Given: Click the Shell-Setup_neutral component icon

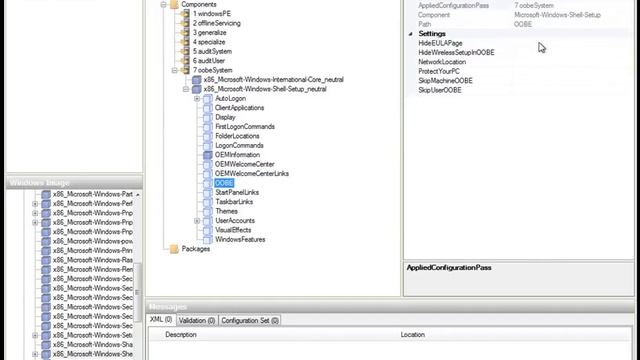Looking at the screenshot, I should pos(197,89).
